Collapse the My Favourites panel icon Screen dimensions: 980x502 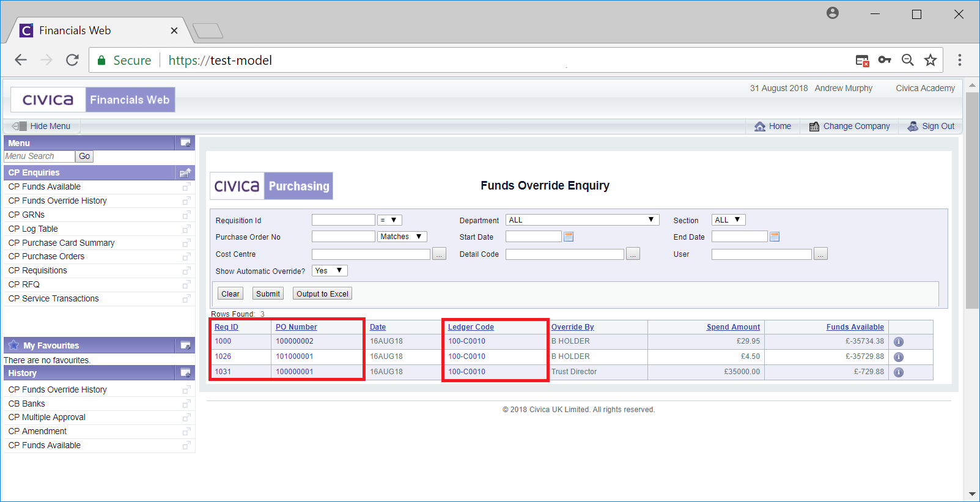click(185, 345)
